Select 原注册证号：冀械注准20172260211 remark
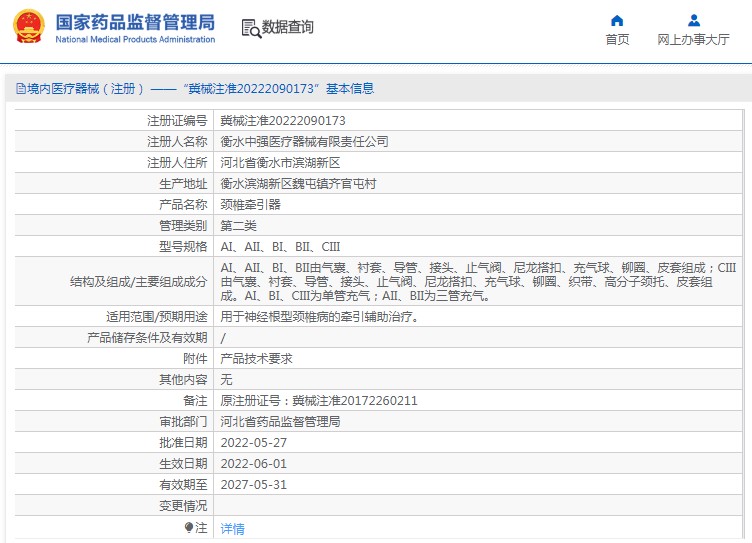Viewport: 752px width, 543px height. coord(319,401)
